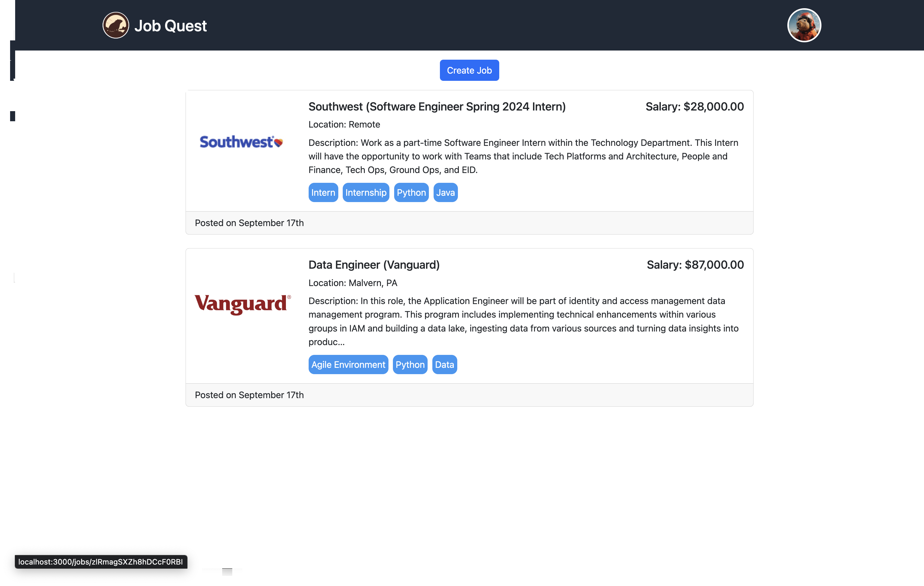The image size is (924, 586).
Task: Click the Python tag on the Southwest job
Action: coord(411,193)
